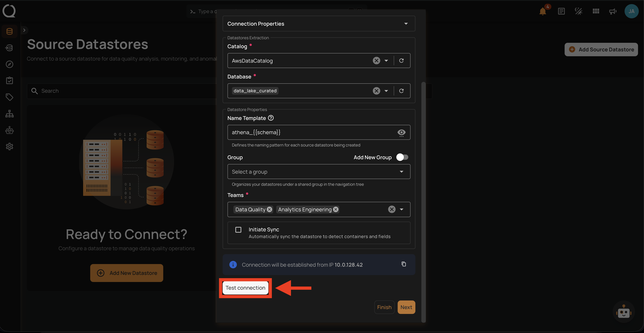Click the Finish button
Screen dimensions: 644x333
[x=384, y=307]
